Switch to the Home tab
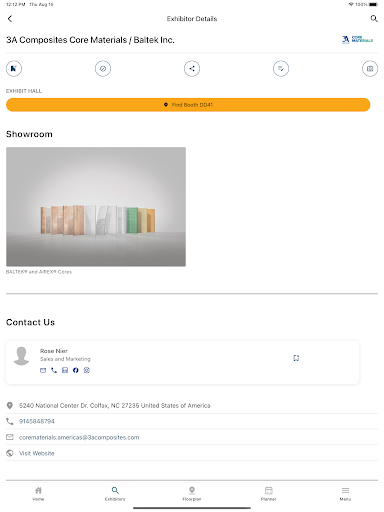Image resolution: width=384 pixels, height=512 pixels. (38, 494)
